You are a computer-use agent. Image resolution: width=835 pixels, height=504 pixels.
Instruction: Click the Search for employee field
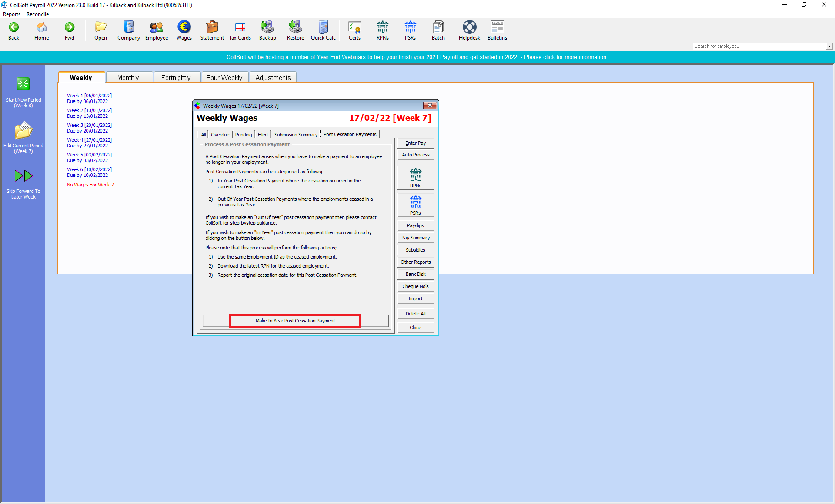point(759,46)
